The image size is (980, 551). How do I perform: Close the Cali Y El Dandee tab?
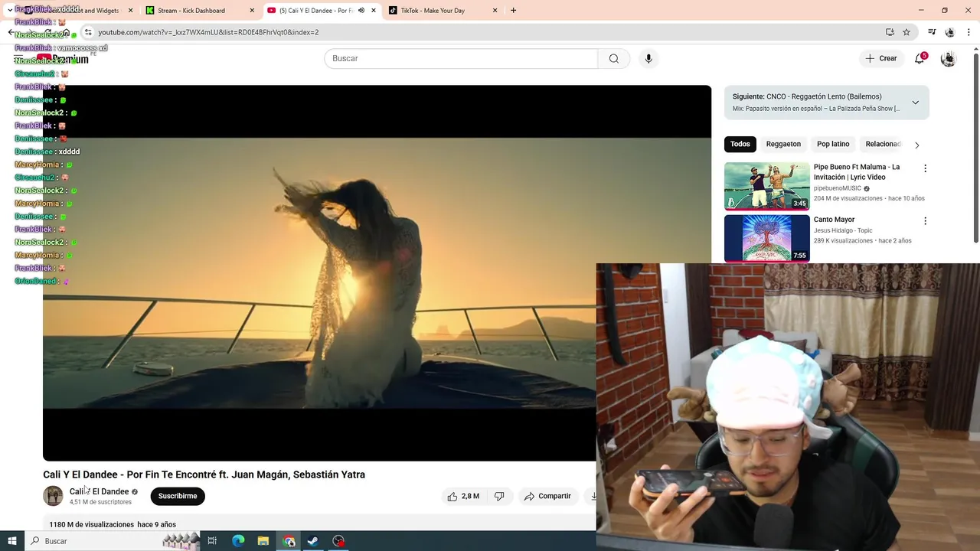[x=374, y=11]
